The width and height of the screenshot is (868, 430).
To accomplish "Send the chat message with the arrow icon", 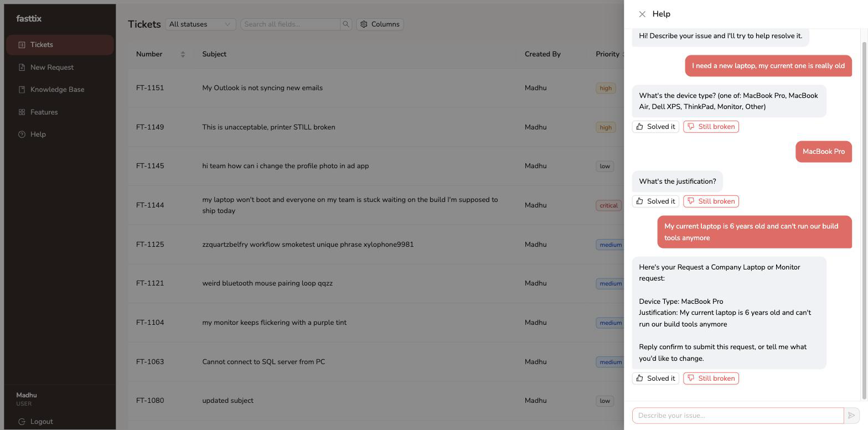I will point(851,416).
